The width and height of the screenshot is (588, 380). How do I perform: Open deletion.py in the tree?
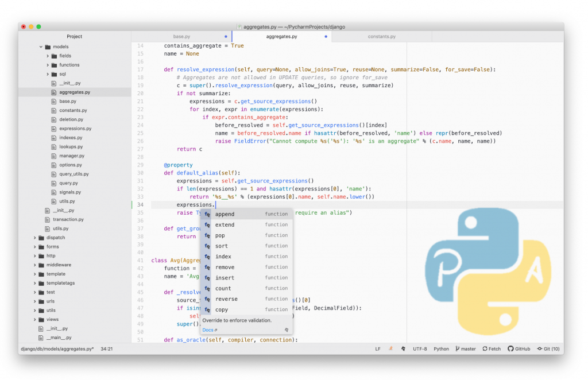point(71,119)
